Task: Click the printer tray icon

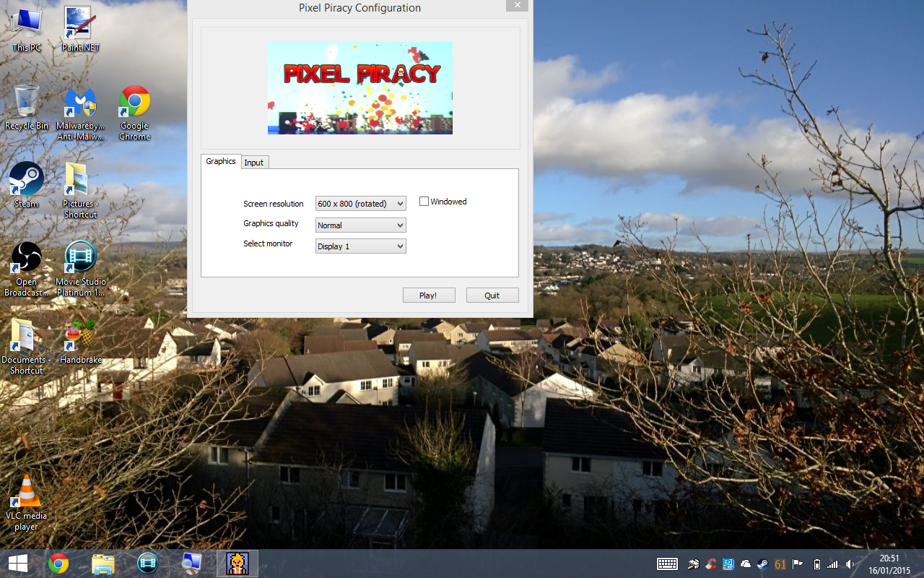Action: [x=694, y=564]
